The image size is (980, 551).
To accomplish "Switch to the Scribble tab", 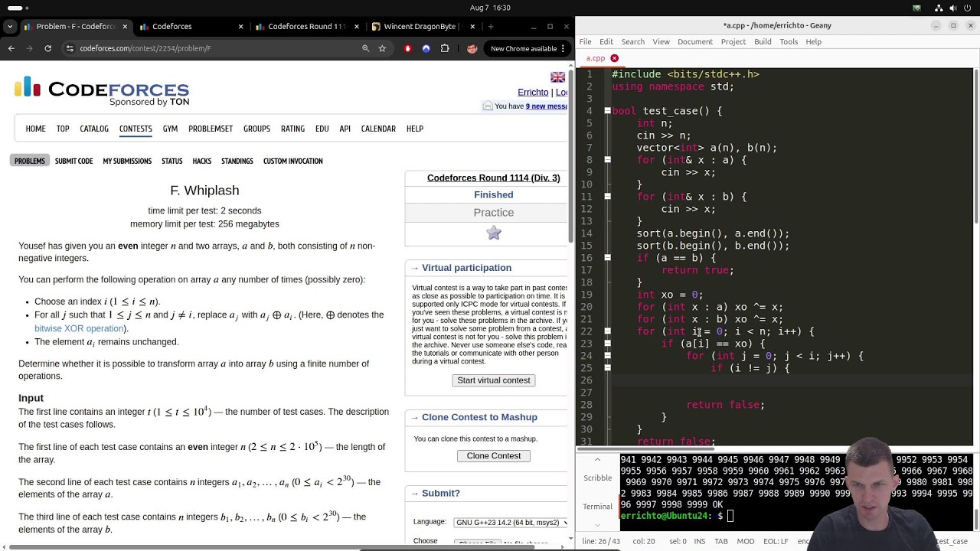I will pos(598,478).
